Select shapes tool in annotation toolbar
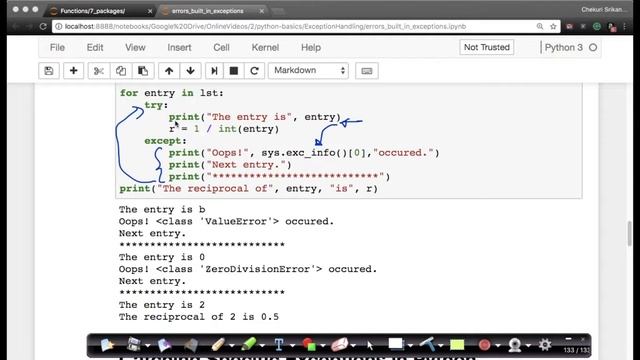 click(309, 345)
